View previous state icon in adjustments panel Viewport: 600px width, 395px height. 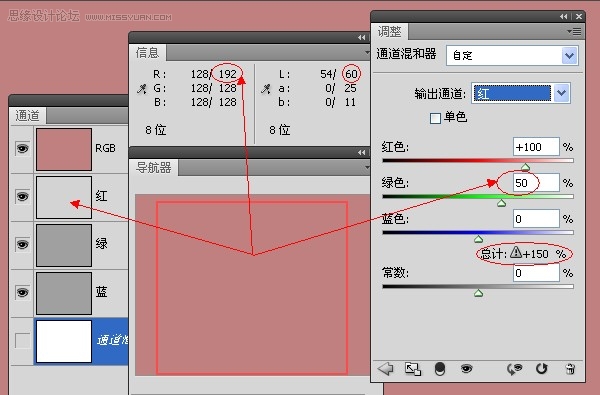[x=514, y=369]
